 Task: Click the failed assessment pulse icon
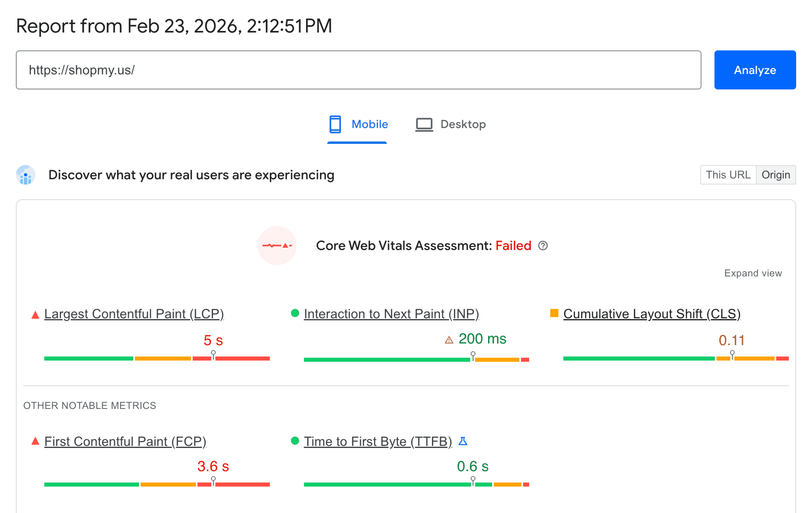(277, 246)
